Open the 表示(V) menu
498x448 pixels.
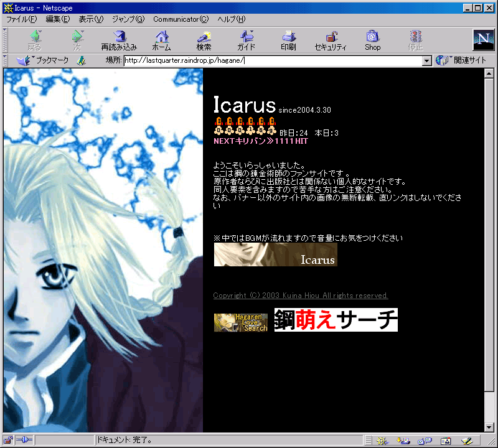click(91, 19)
